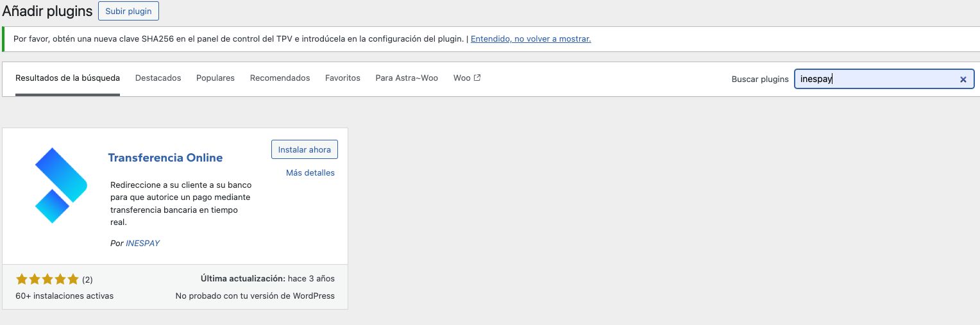Select the Resultados de la búsqueda tab

67,78
